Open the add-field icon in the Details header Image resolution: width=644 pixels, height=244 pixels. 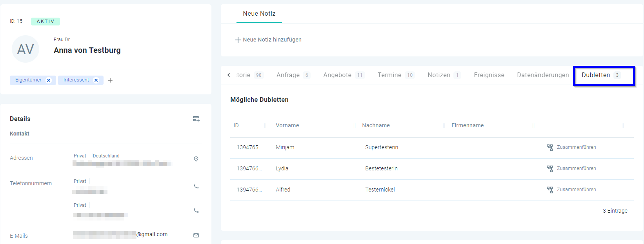coord(196,119)
